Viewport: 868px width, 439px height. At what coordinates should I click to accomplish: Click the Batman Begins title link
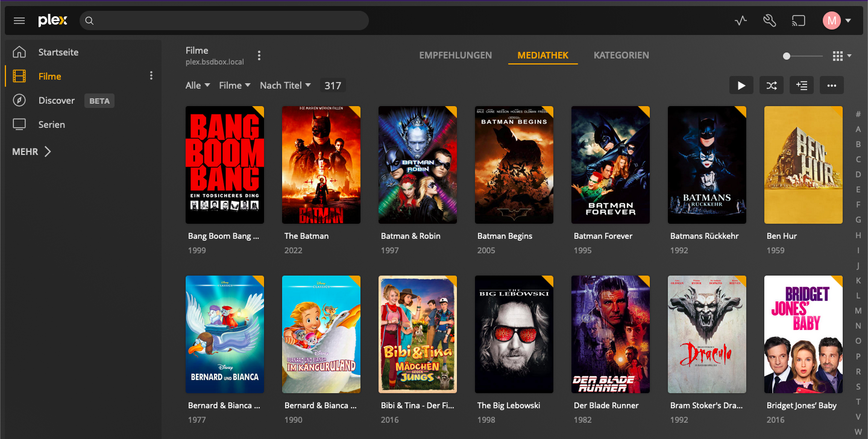[x=505, y=236]
